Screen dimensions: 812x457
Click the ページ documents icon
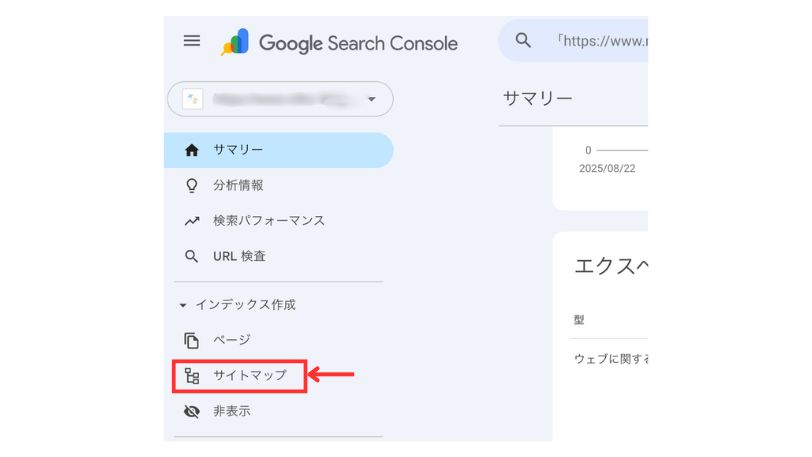(x=192, y=340)
